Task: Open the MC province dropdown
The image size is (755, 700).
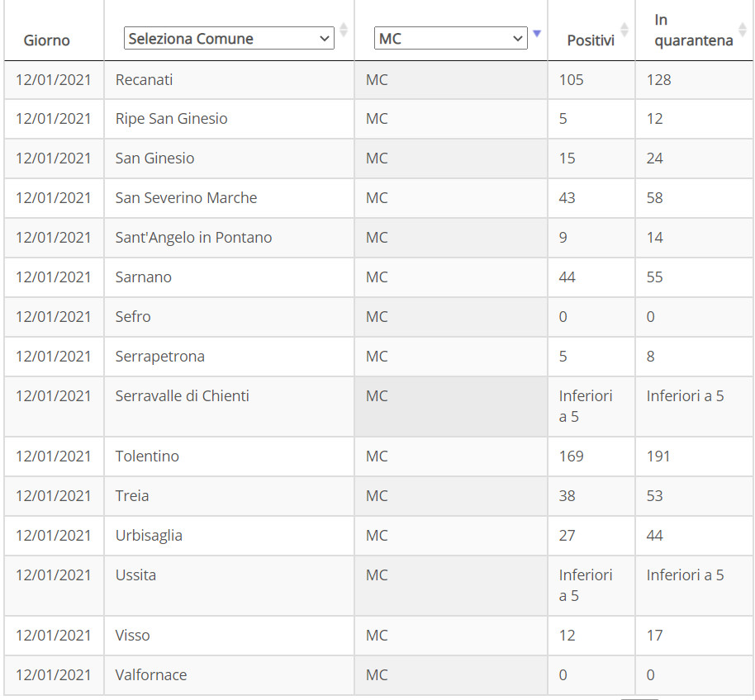Action: [x=451, y=38]
